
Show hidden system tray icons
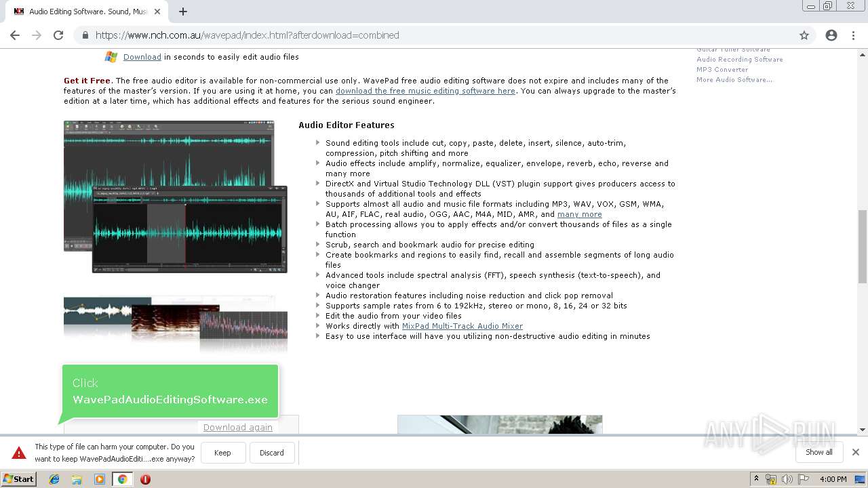pos(756,479)
